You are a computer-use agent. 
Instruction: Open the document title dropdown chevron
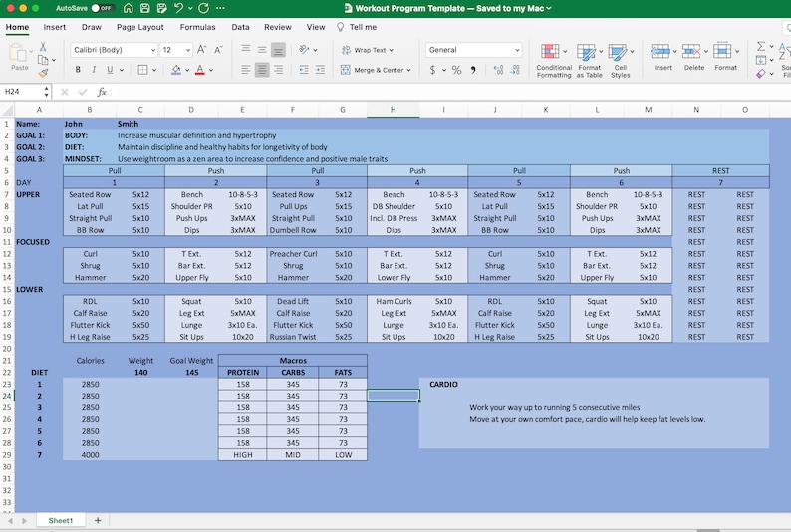tap(549, 8)
